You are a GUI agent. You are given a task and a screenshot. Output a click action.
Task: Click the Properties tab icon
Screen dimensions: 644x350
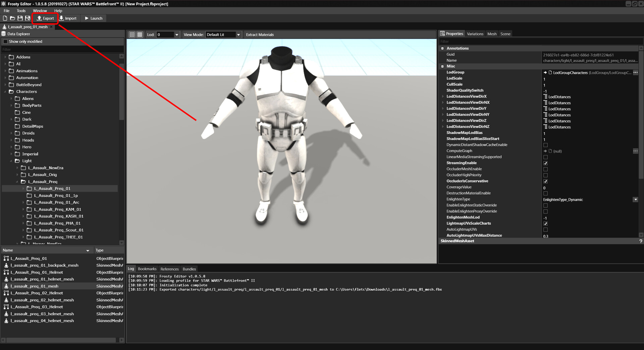pos(442,34)
